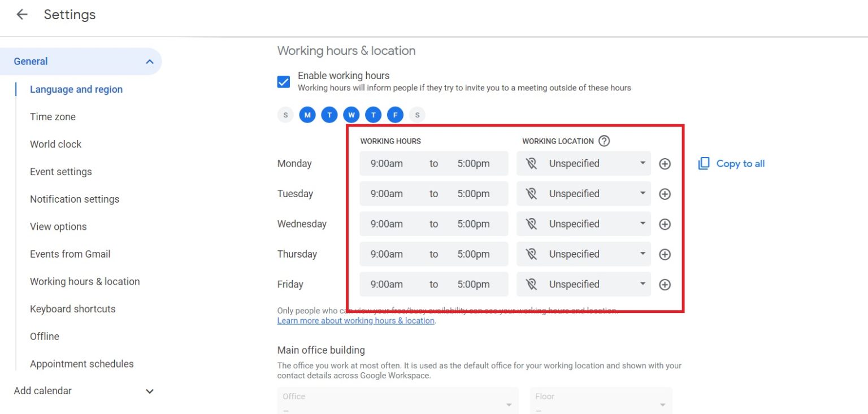Add another time period for Monday
868x414 pixels.
point(665,164)
